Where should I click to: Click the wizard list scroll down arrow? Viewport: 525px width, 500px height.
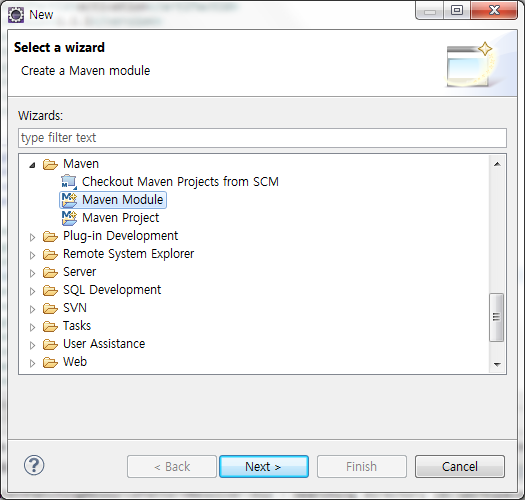coord(497,364)
